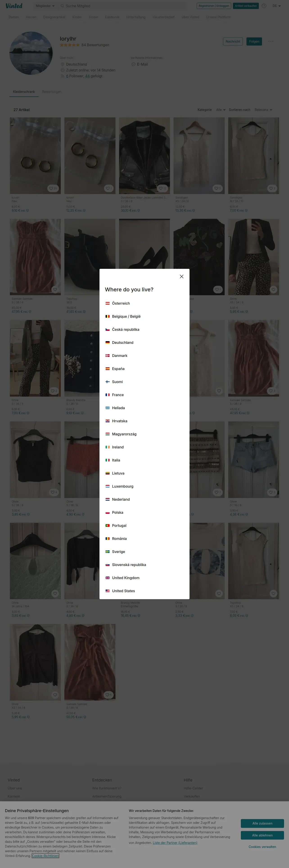Open 'Cookies verwalten' settings
Image resolution: width=289 pixels, height=868 pixels.
262,846
